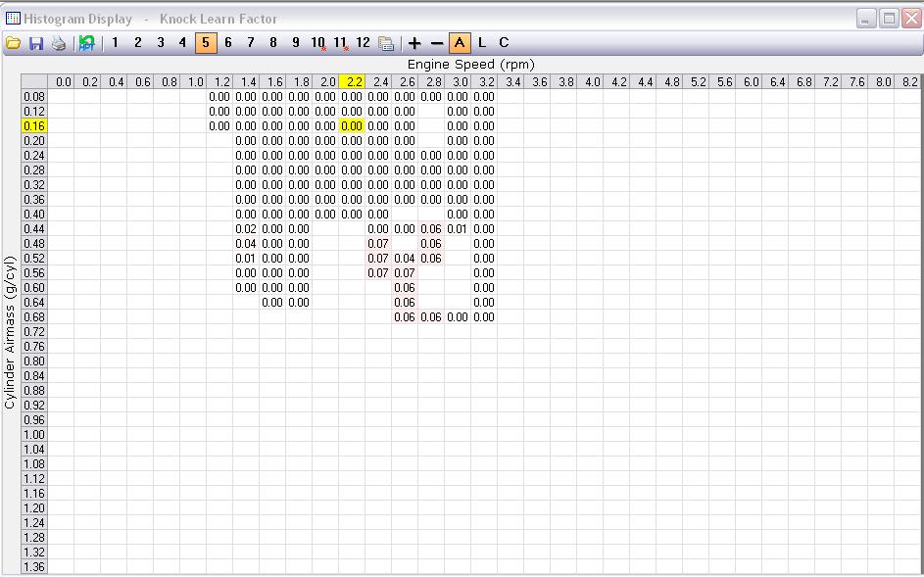Image resolution: width=924 pixels, height=577 pixels.
Task: Switch to histogram number 1
Action: [115, 42]
